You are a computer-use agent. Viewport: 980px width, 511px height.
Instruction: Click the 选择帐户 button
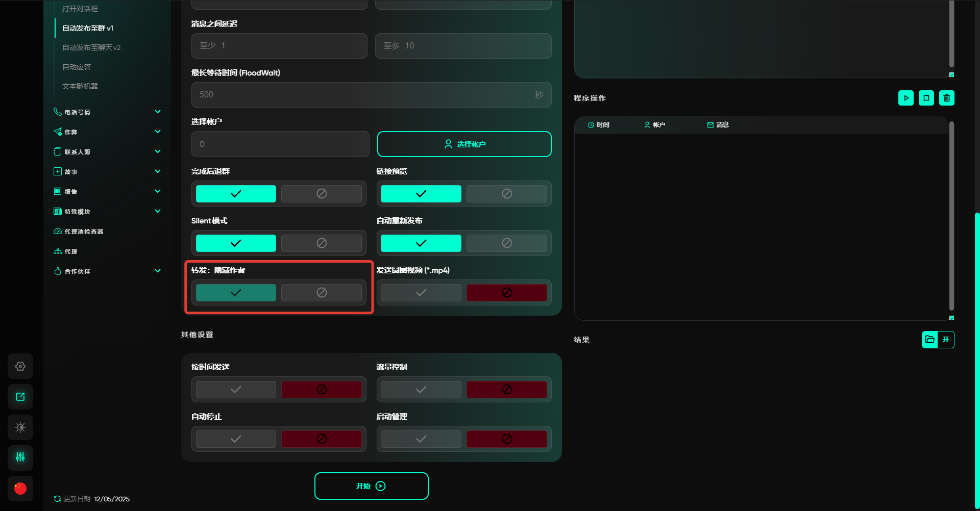pos(464,144)
